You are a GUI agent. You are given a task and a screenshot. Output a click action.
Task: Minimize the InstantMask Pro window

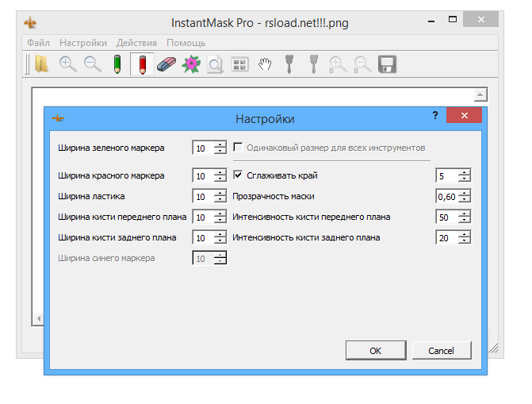point(431,21)
